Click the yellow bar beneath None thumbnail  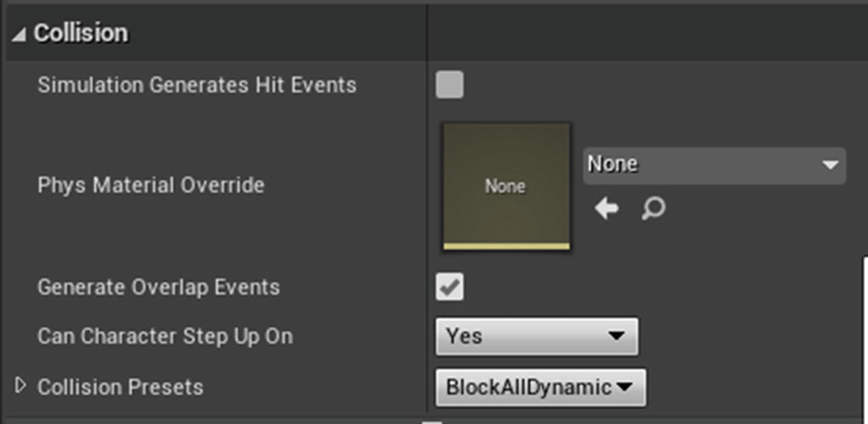(506, 246)
